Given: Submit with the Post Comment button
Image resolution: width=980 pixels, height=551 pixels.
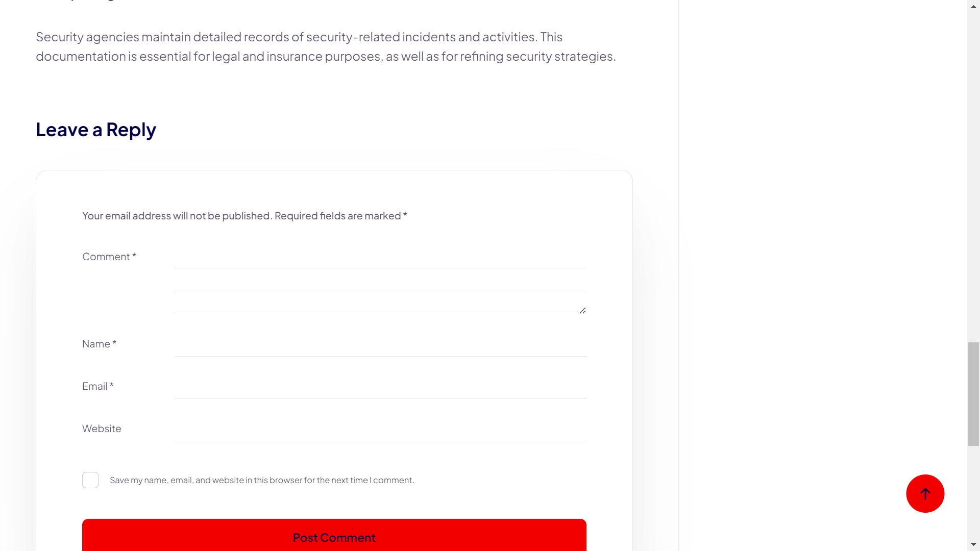Looking at the screenshot, I should pyautogui.click(x=334, y=537).
